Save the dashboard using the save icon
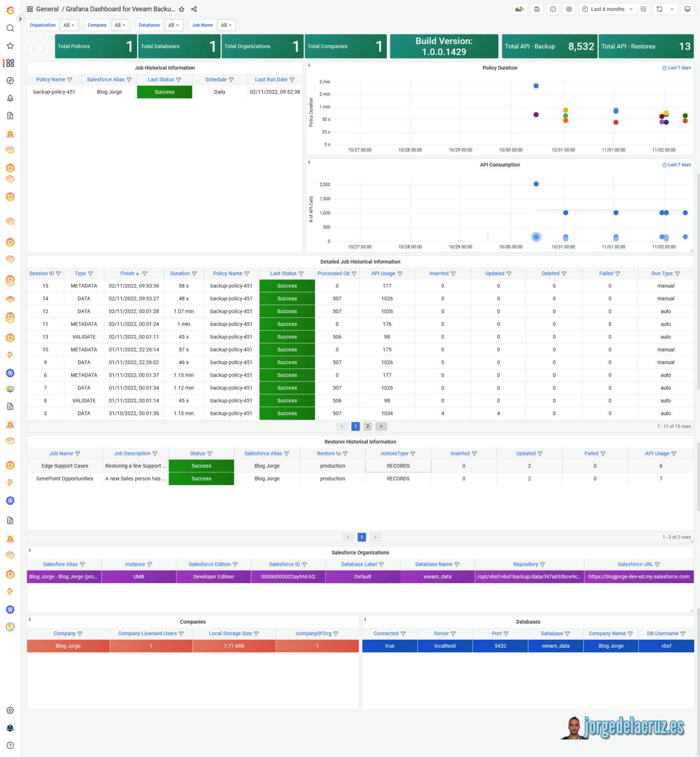This screenshot has width=700, height=757. (537, 9)
